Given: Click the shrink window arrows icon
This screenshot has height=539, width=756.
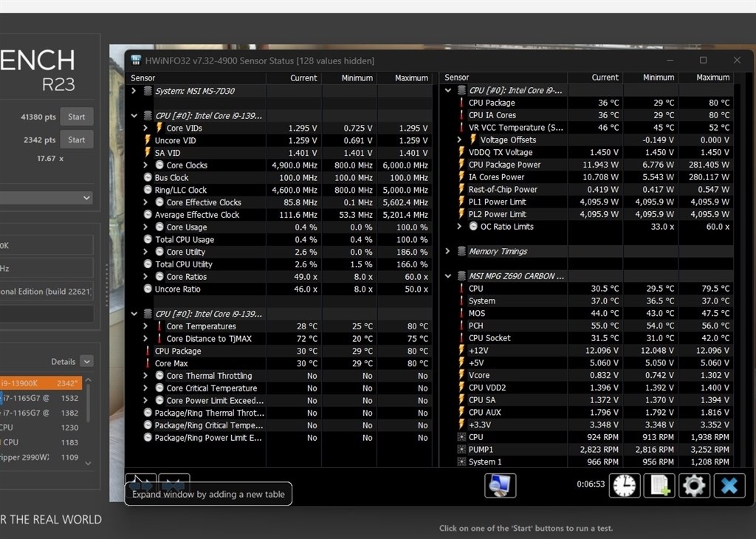Looking at the screenshot, I should (x=174, y=484).
